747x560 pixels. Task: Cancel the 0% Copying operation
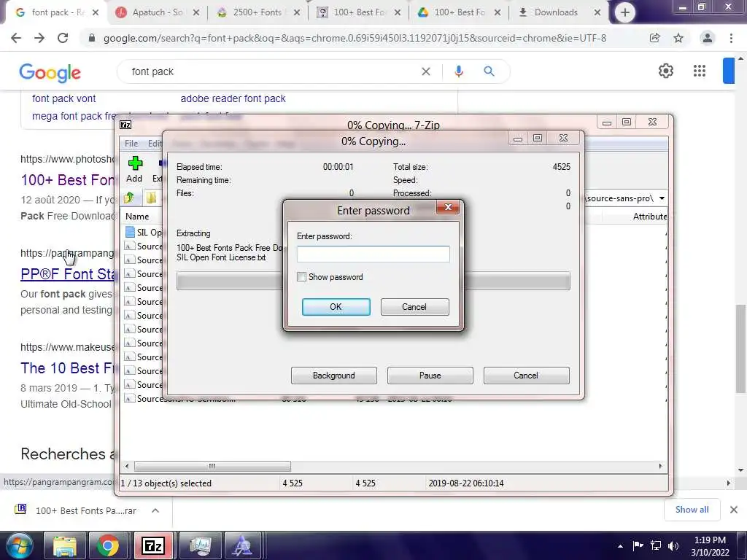click(x=526, y=376)
